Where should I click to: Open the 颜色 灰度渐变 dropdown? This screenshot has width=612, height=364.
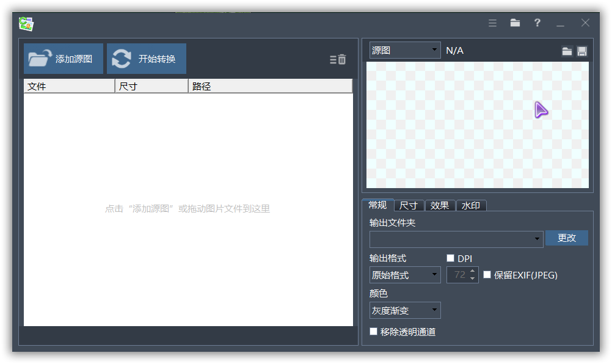coord(404,310)
